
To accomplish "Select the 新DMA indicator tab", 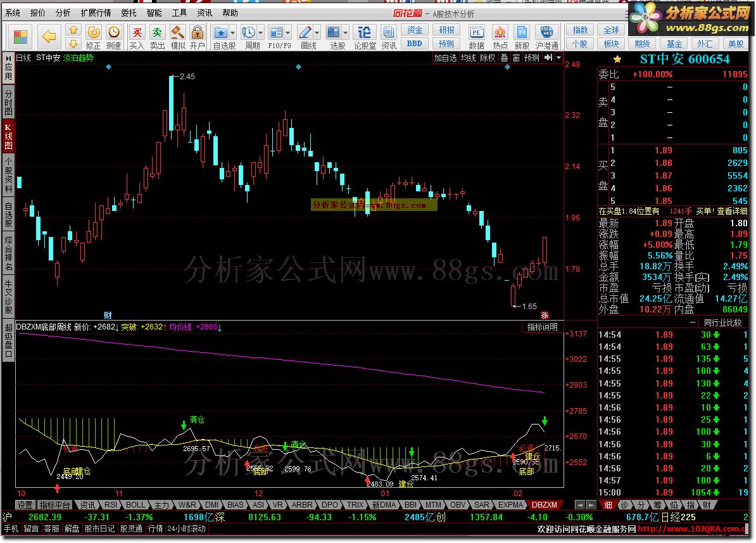I will tap(384, 505).
